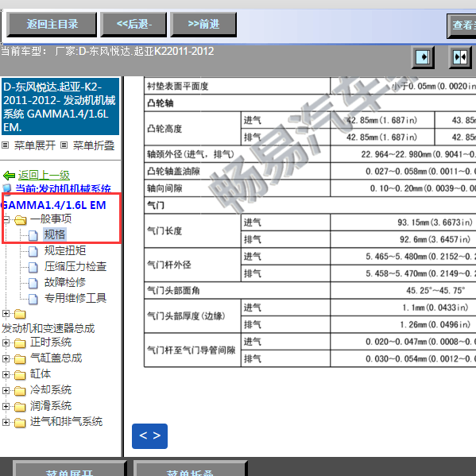Click the blue icon beside 当前:发动机机械系统

(7, 189)
